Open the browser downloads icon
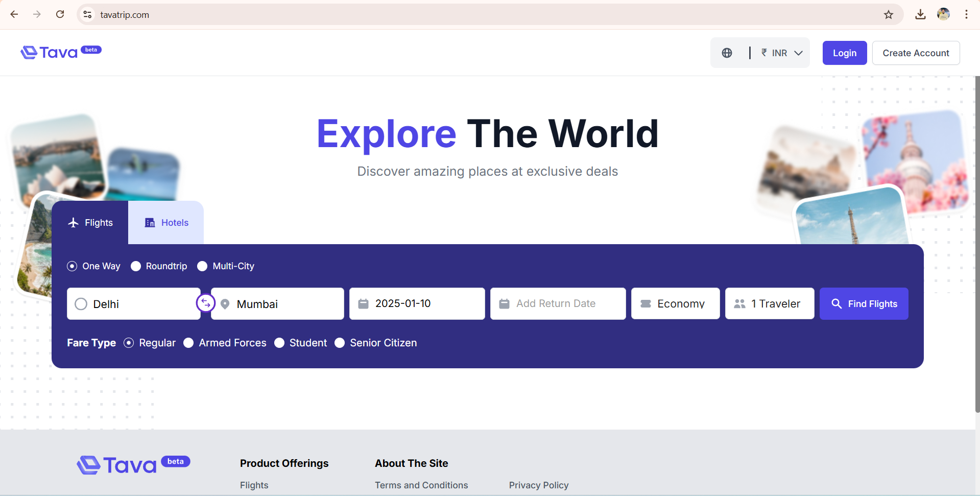The height and width of the screenshot is (496, 980). tap(920, 15)
